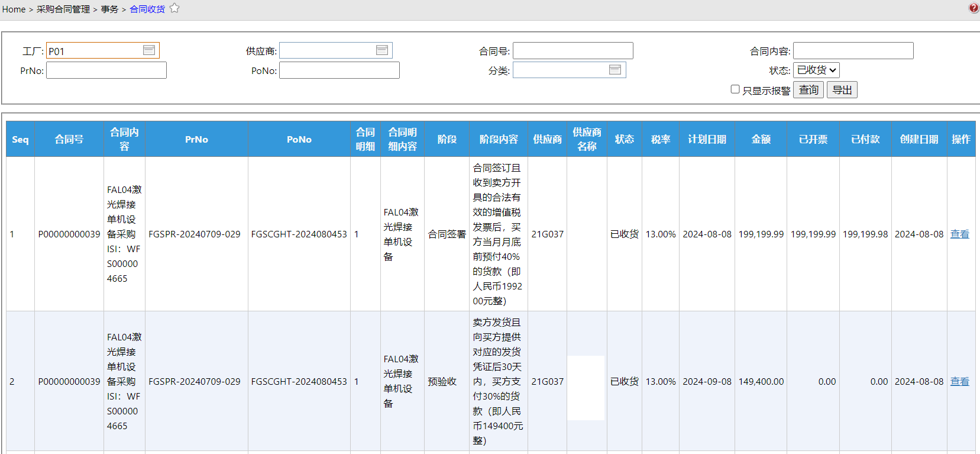Focus the 合同内容 input field
This screenshot has width=980, height=454.
click(853, 50)
